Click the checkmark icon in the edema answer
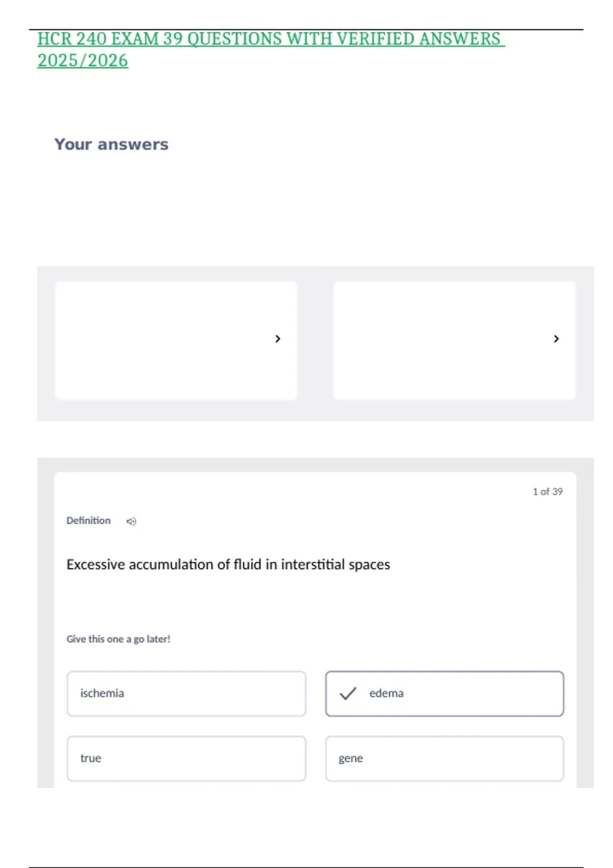Image resolution: width=613 pixels, height=868 pixels. click(348, 693)
